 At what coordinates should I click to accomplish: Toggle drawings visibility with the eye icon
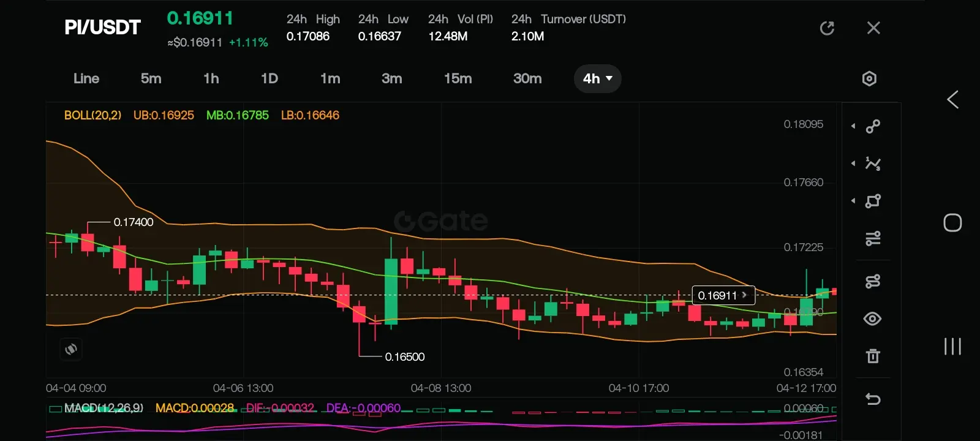point(873,318)
